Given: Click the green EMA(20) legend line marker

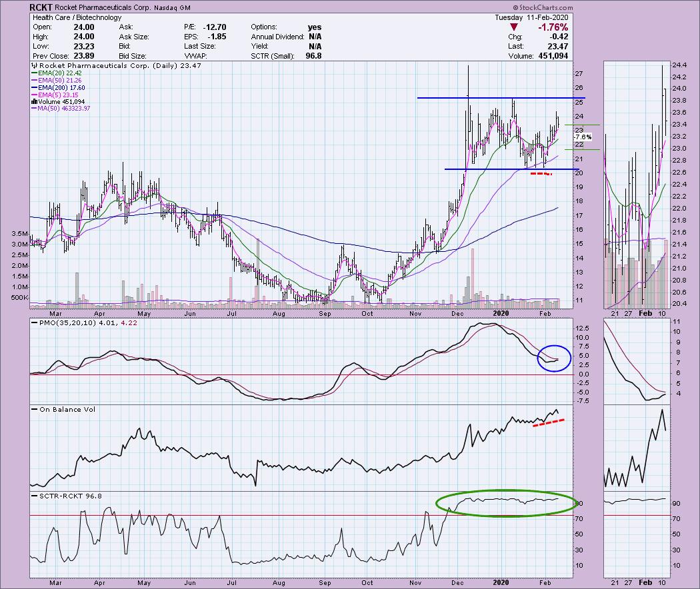Looking at the screenshot, I should 35,73.
